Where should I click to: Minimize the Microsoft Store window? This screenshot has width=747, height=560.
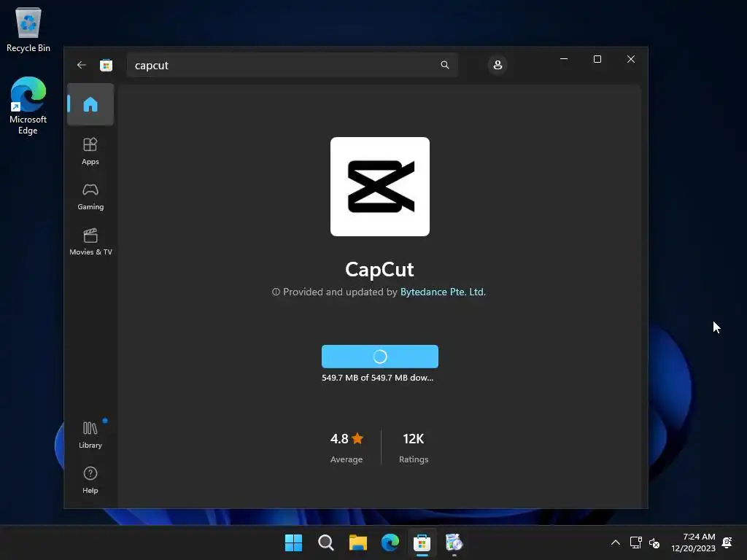tap(564, 59)
